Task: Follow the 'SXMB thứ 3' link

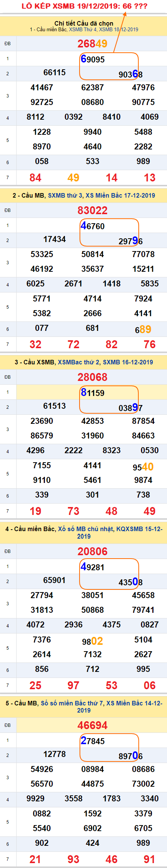Action: 66,195
